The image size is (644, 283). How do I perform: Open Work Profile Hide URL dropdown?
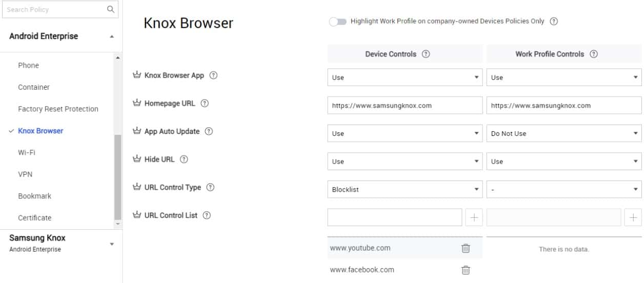[x=564, y=161]
